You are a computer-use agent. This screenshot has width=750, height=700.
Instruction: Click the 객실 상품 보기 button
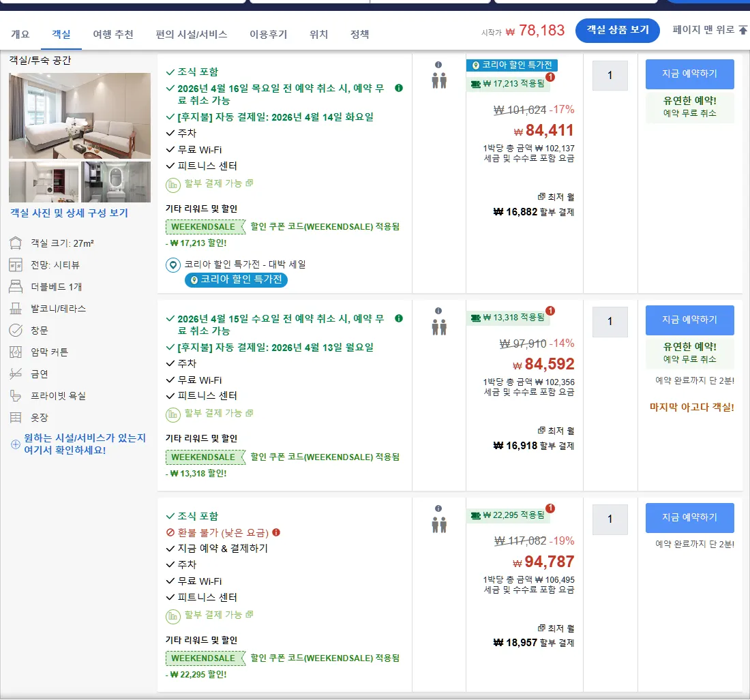pos(618,30)
